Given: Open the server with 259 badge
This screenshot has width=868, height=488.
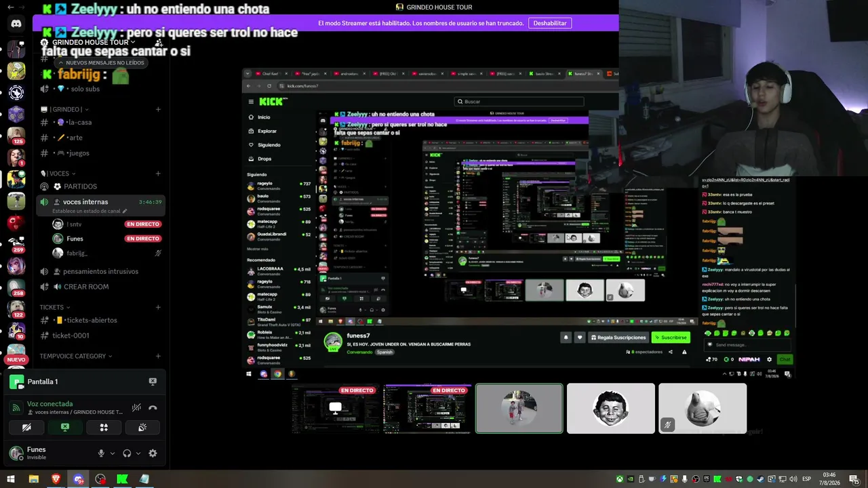Looking at the screenshot, I should 16,244.
